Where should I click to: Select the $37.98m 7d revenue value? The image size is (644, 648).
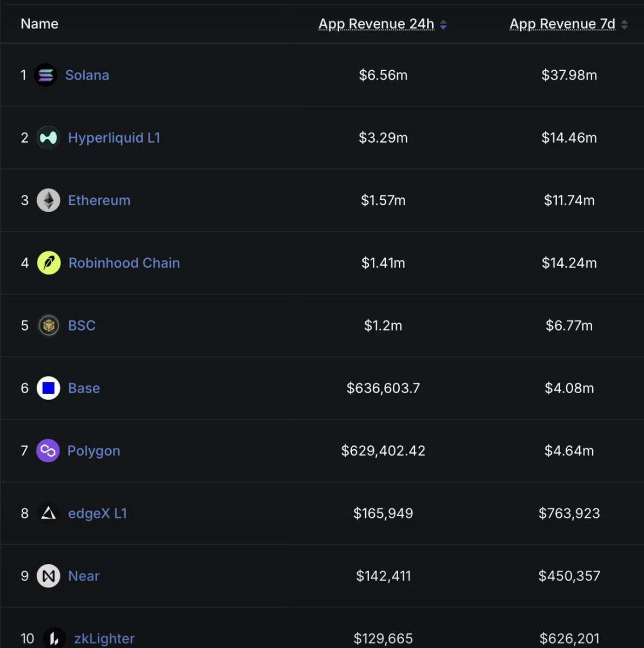coord(569,75)
